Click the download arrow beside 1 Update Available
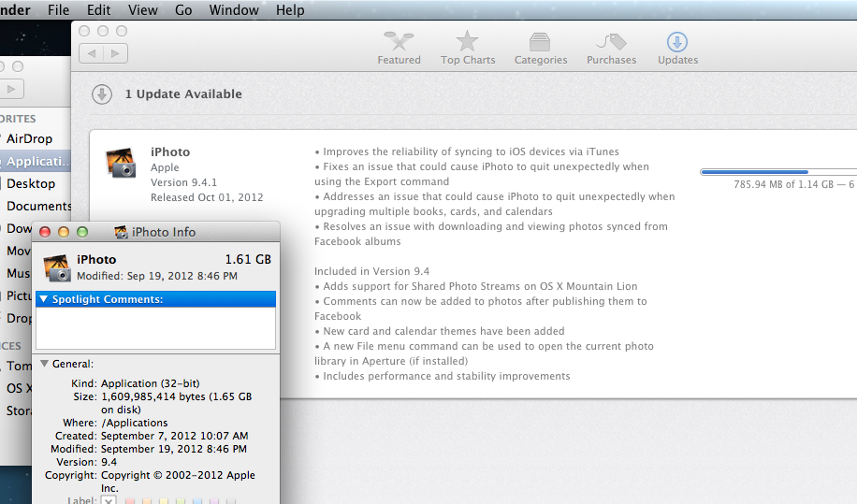Screen dimensions: 857x504 pos(102,94)
